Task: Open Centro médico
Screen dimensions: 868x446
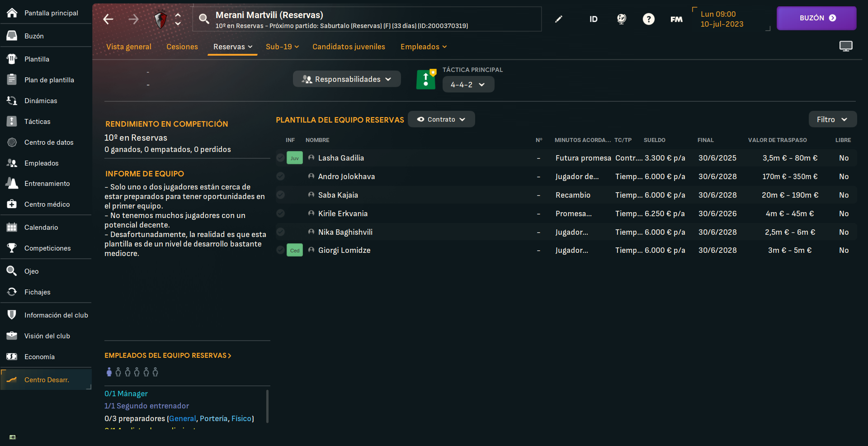Action: (x=45, y=204)
